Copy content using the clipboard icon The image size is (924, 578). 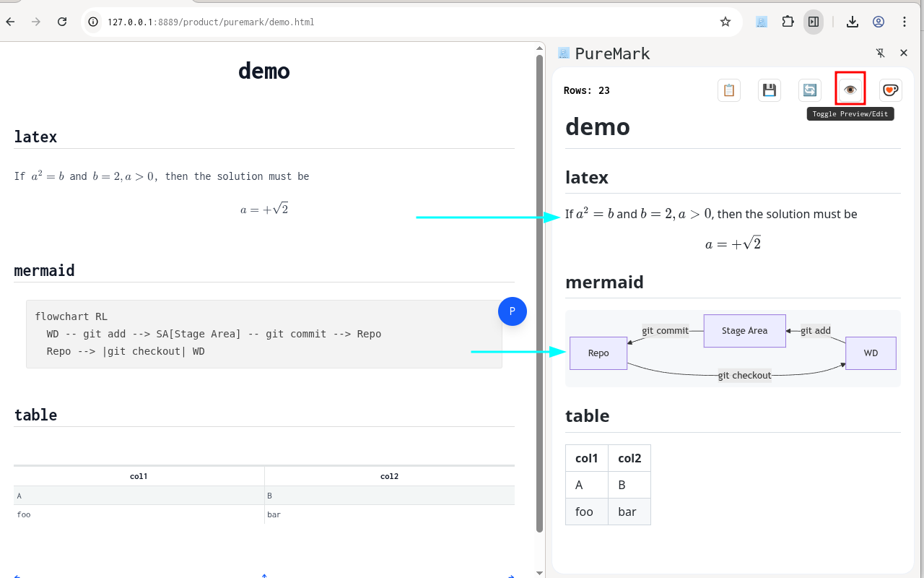tap(729, 90)
